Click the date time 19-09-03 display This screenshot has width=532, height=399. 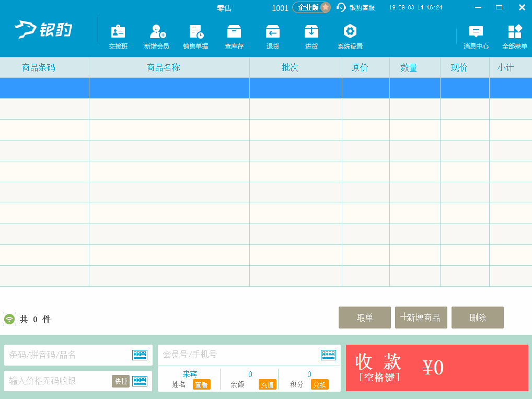pyautogui.click(x=415, y=7)
